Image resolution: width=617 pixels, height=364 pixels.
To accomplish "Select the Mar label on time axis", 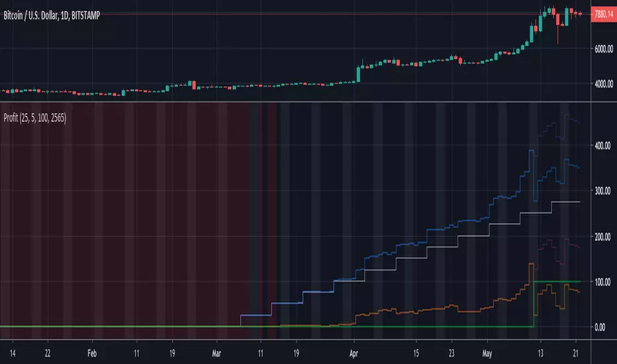I will [x=216, y=353].
